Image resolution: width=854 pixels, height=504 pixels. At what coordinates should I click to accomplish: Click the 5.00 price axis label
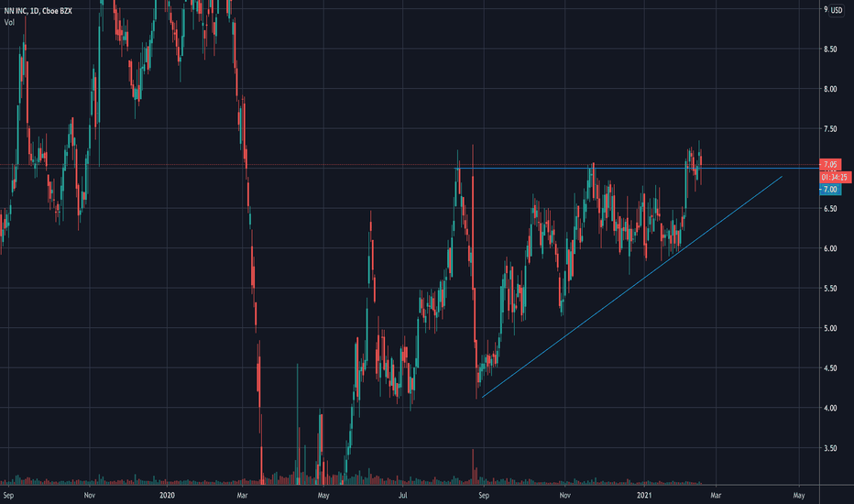(830, 328)
